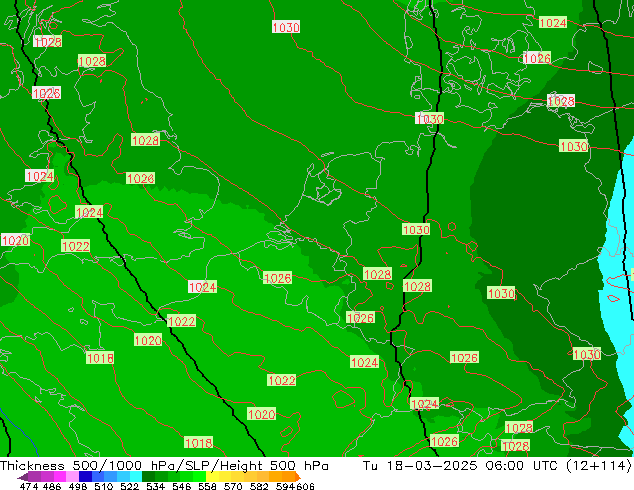Click the legend value 546

(181, 486)
